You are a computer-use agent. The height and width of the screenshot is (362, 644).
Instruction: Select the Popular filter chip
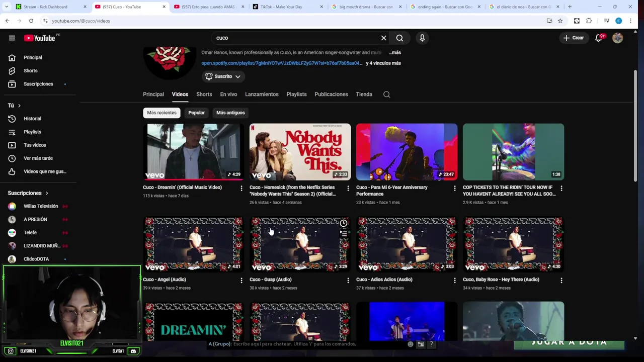tap(196, 113)
